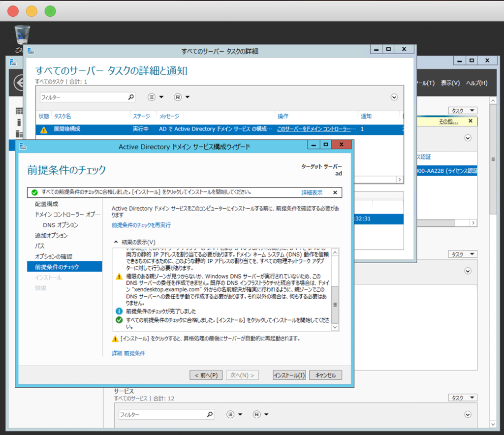Open 詳細 前提条件 link

[x=128, y=353]
